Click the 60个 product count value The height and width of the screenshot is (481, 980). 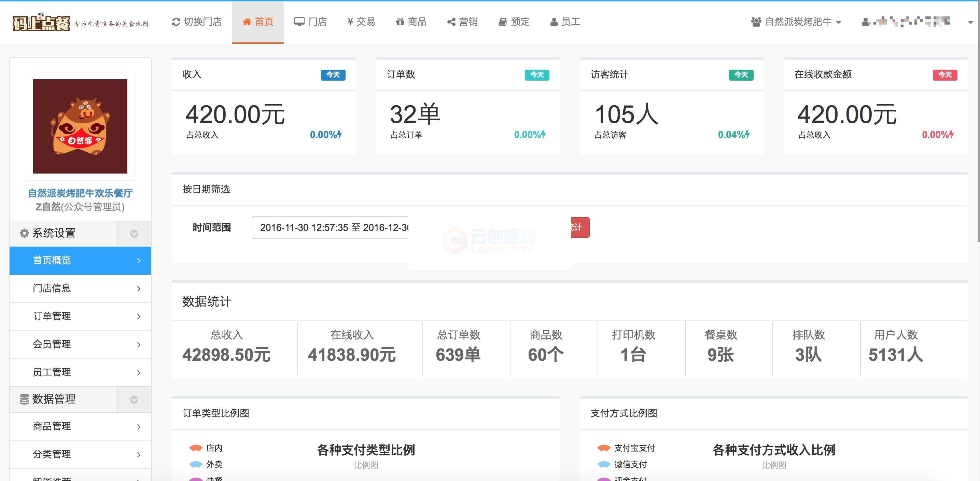(546, 355)
